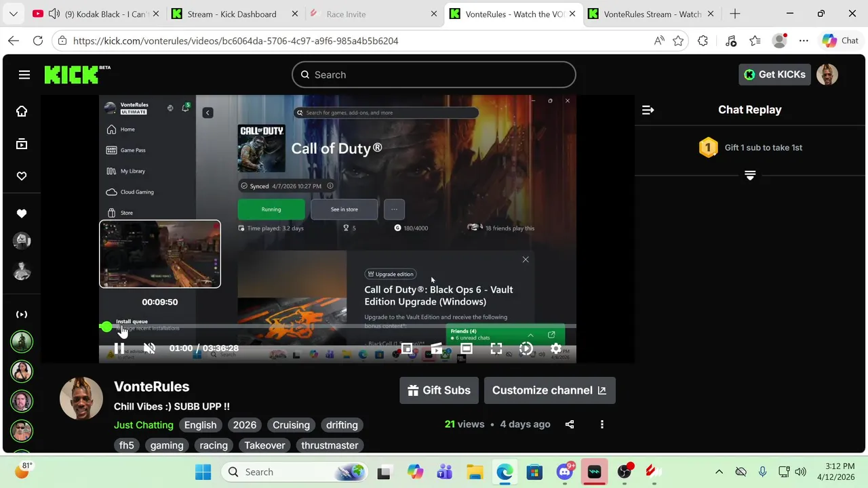Open the Kick hamburger menu
The width and height of the screenshot is (868, 488).
point(24,75)
